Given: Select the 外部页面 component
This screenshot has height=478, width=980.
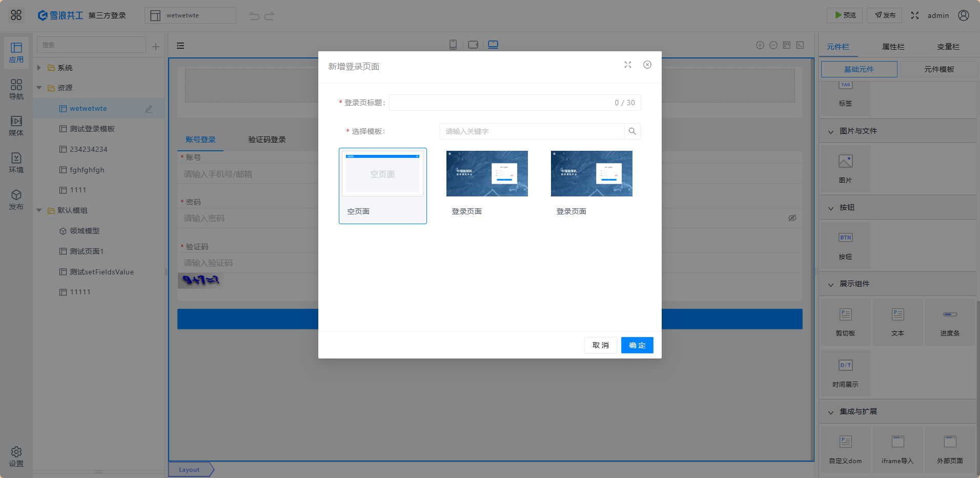Looking at the screenshot, I should [950, 449].
